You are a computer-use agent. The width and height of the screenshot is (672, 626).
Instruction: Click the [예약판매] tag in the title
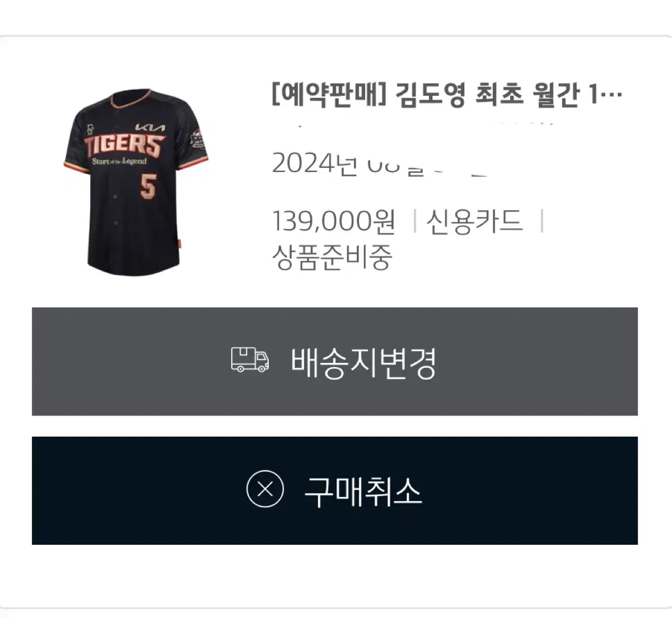(x=329, y=95)
